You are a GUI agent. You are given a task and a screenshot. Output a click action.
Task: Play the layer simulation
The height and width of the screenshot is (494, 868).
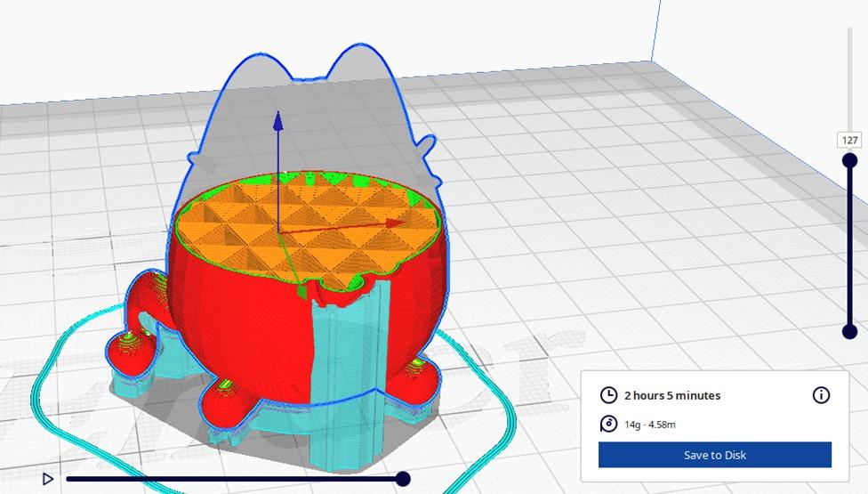pyautogui.click(x=48, y=479)
